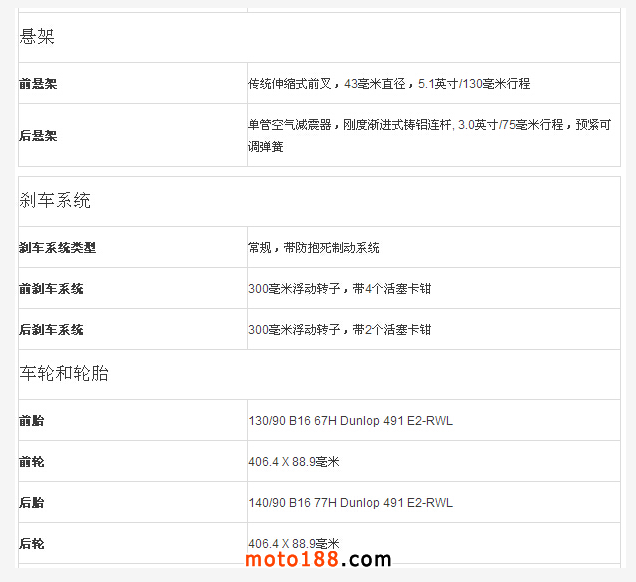Select the 刹车系统类型 row label
Screen dimensions: 636x582
57,247
